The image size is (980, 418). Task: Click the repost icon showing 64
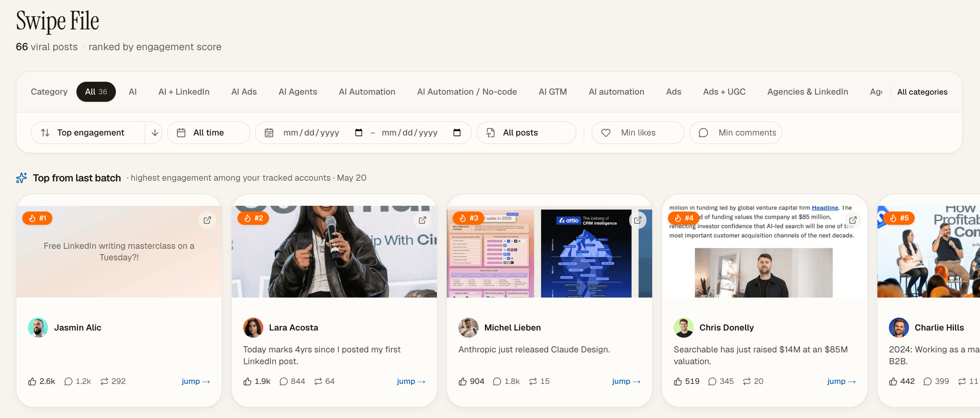coord(318,381)
